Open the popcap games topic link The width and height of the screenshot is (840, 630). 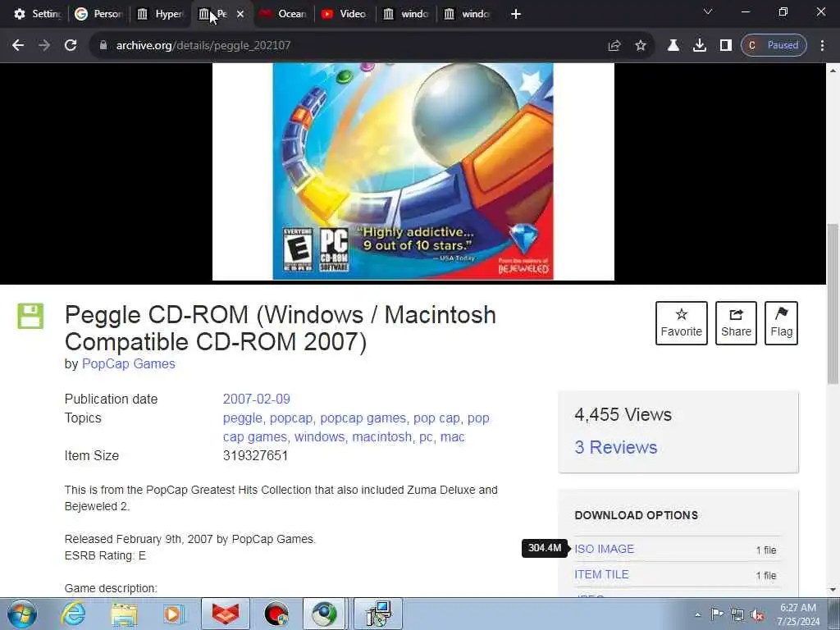(x=363, y=418)
